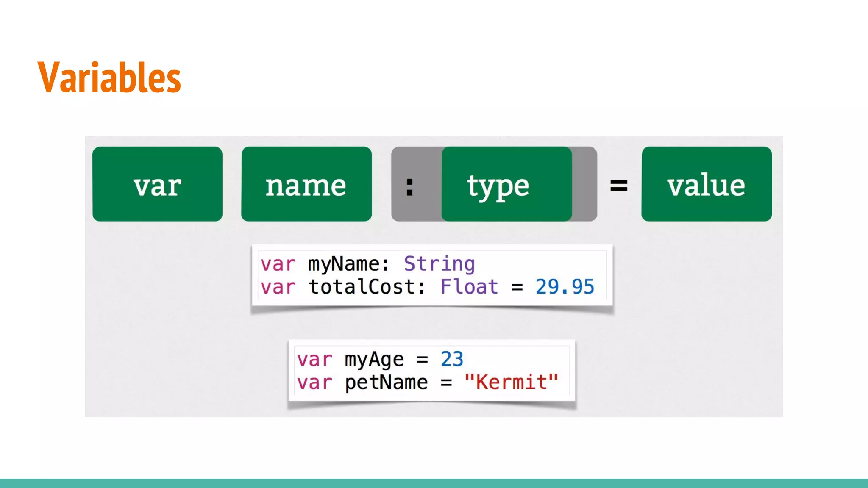Viewport: 868px width, 488px height.
Task: Click the blue 29.95 value
Action: (x=565, y=287)
